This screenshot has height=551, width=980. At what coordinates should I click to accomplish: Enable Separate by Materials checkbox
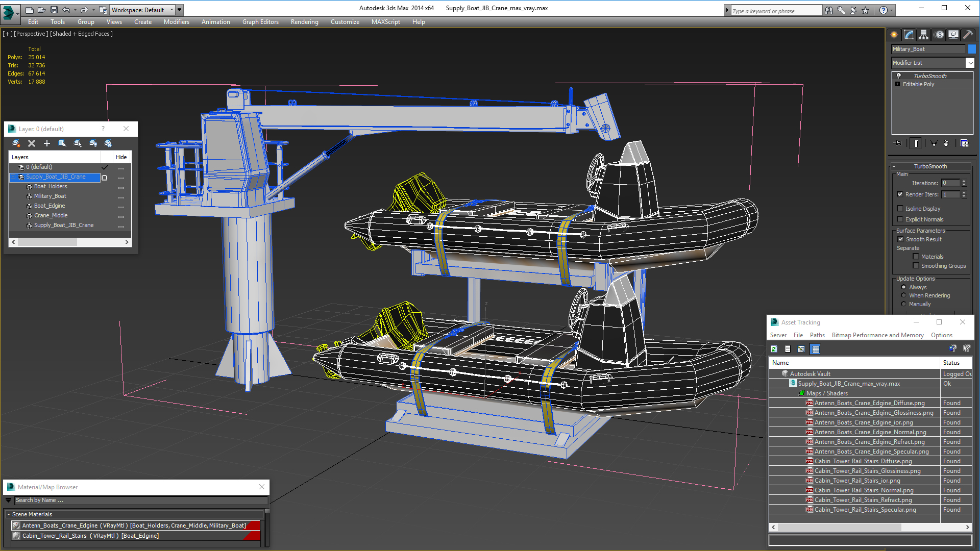click(x=916, y=256)
